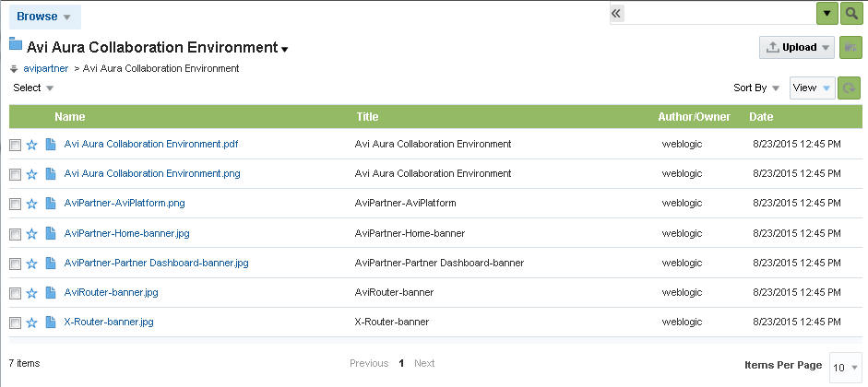Viewport: 868px width, 387px height.
Task: Collapse the panel with double-arrow icon
Action: tap(617, 13)
